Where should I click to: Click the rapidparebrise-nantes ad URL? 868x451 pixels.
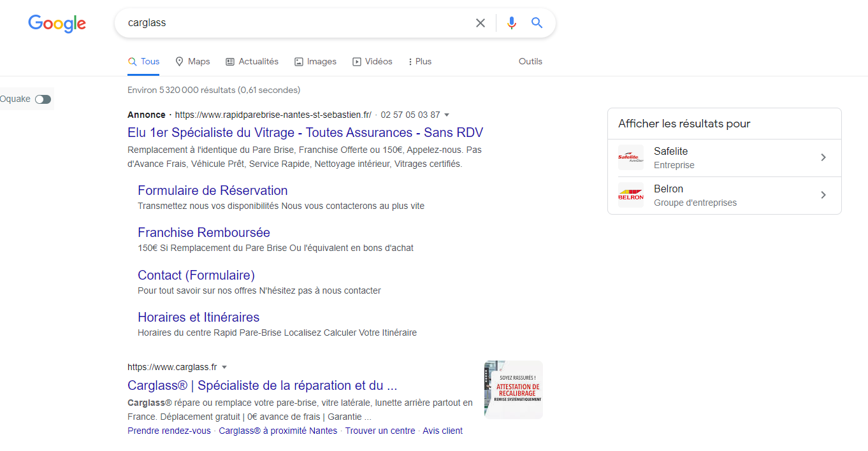pyautogui.click(x=273, y=115)
